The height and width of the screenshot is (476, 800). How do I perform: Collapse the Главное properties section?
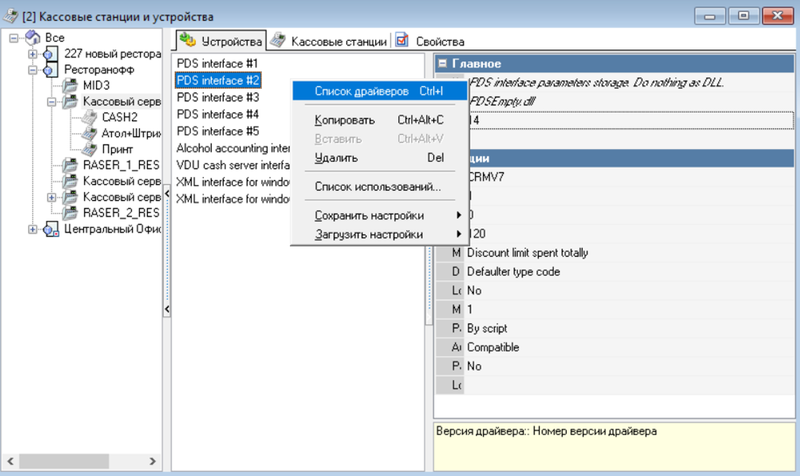(x=442, y=63)
